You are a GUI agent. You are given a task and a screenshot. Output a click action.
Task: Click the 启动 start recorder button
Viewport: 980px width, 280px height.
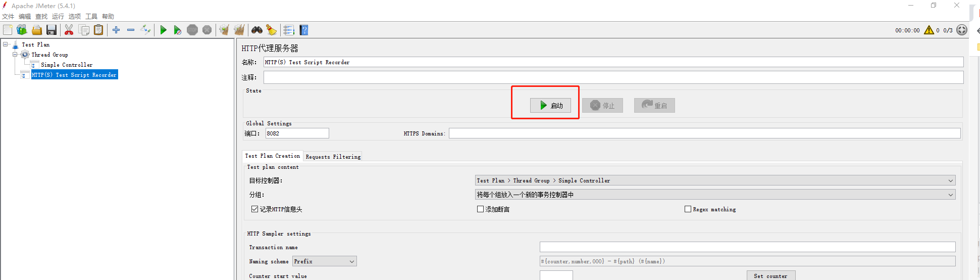click(550, 105)
